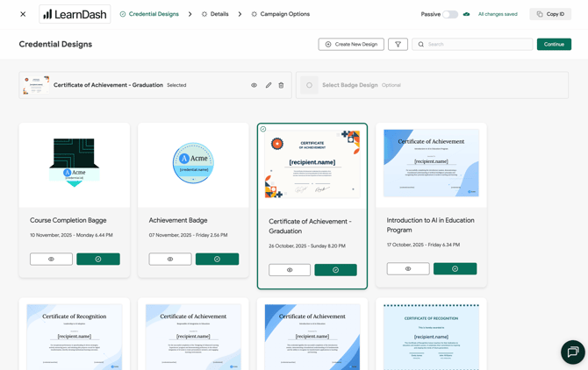Open the Certificate of Recognition thumbnail in second row

coord(75,337)
